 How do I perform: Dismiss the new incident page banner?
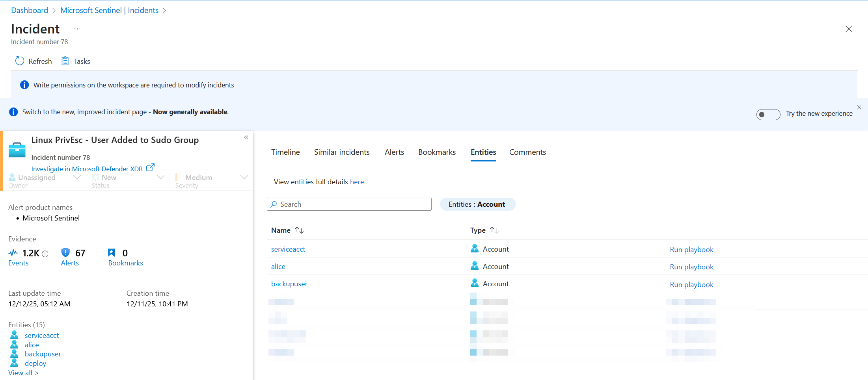(859, 108)
